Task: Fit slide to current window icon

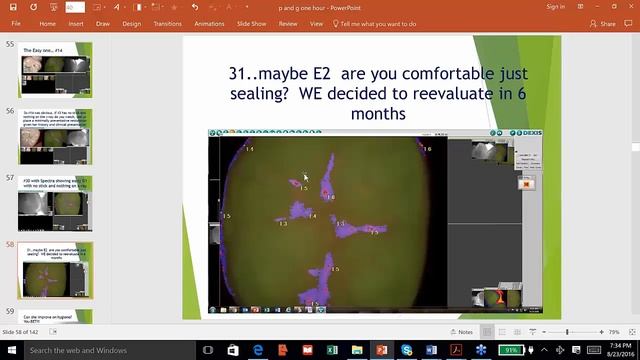Action: pos(632,332)
